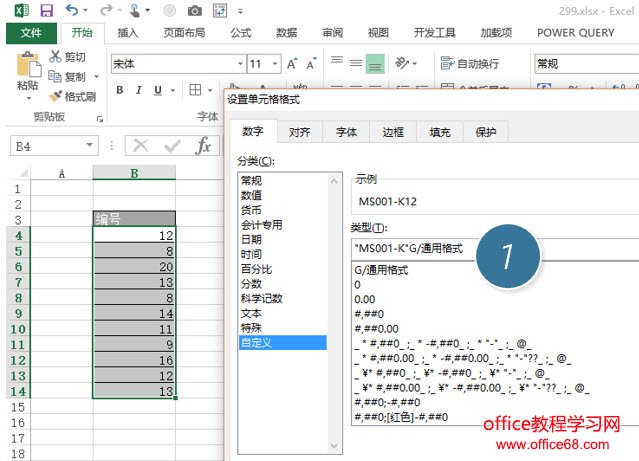The width and height of the screenshot is (639, 461).
Task: Switch to 字体 tab in dialog
Action: pyautogui.click(x=346, y=132)
